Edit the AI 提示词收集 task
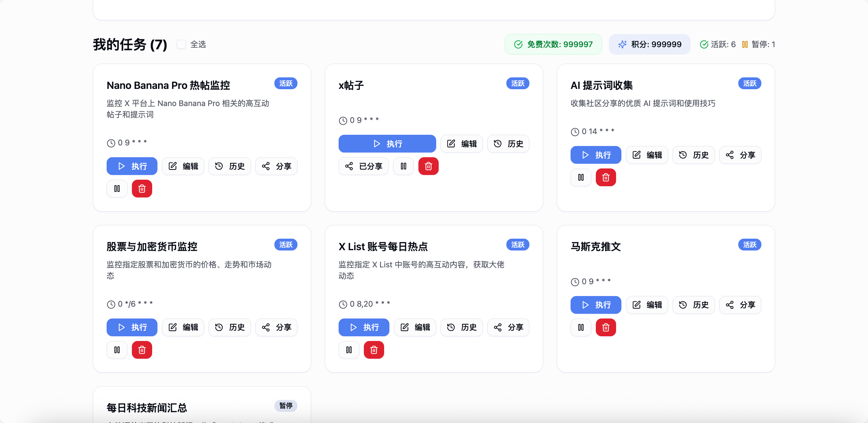Screen dimensions: 868x423 (x=647, y=155)
